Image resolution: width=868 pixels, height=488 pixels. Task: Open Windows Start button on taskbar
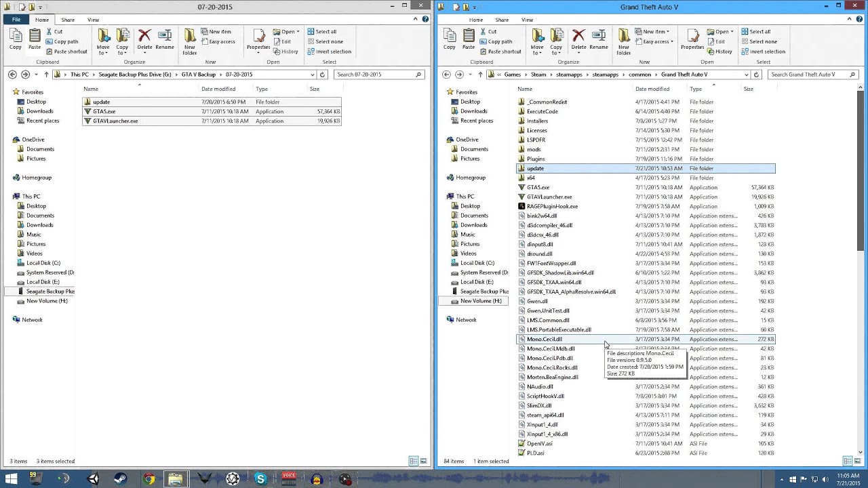coord(12,479)
